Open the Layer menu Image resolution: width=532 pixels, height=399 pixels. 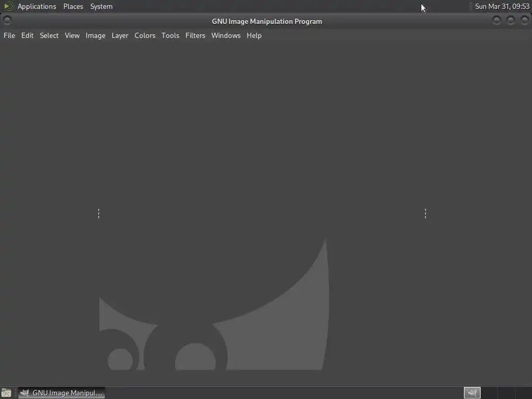(120, 36)
